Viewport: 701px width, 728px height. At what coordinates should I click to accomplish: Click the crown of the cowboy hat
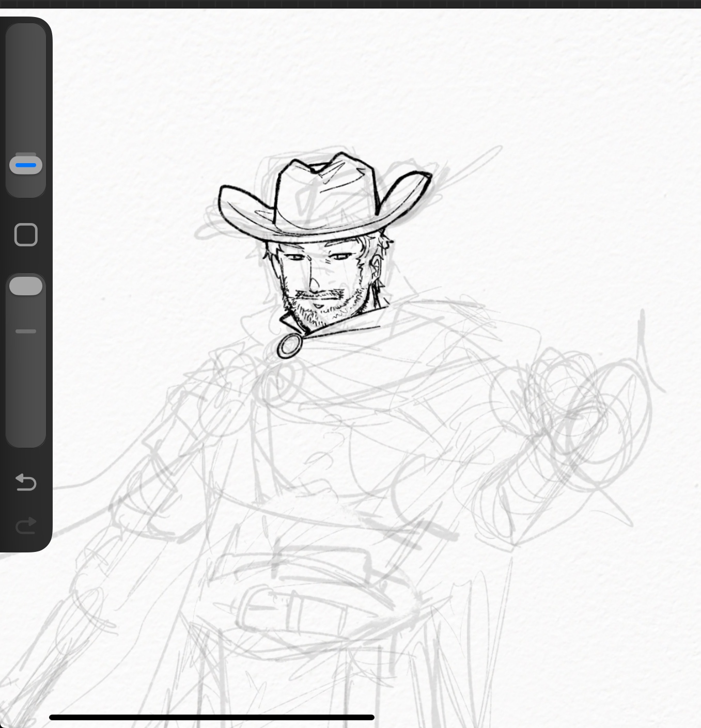tap(325, 191)
